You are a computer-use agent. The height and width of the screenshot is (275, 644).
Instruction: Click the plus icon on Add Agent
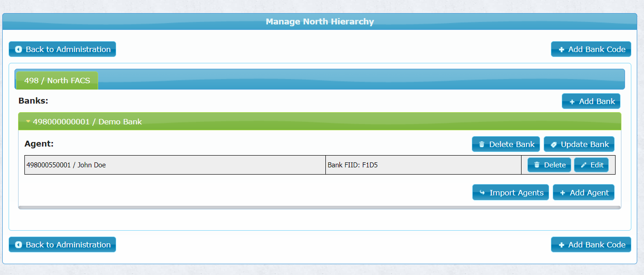(x=563, y=193)
